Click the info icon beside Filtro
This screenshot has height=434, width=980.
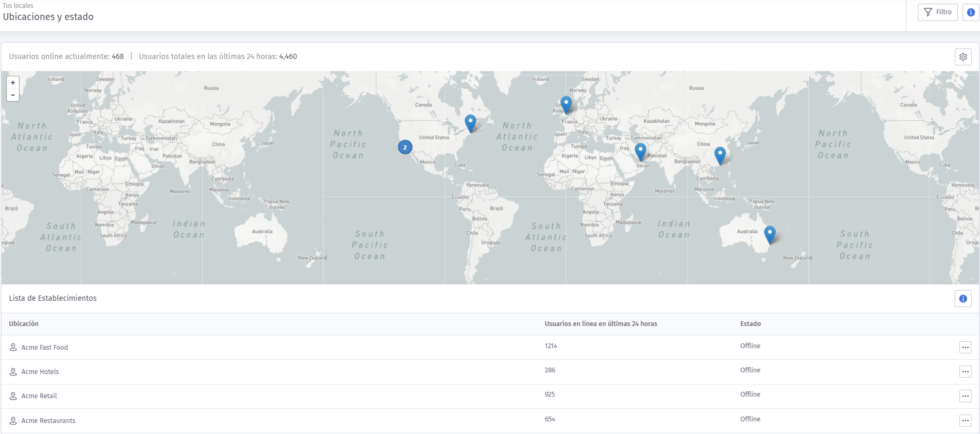pos(971,12)
